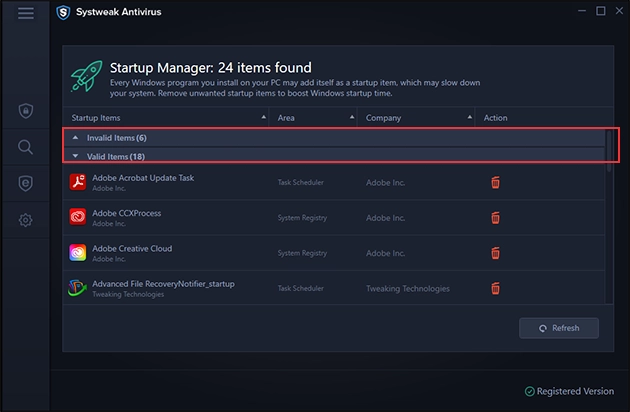Delete the Adobe CCXProcess startup item
The width and height of the screenshot is (630, 412).
click(x=495, y=217)
